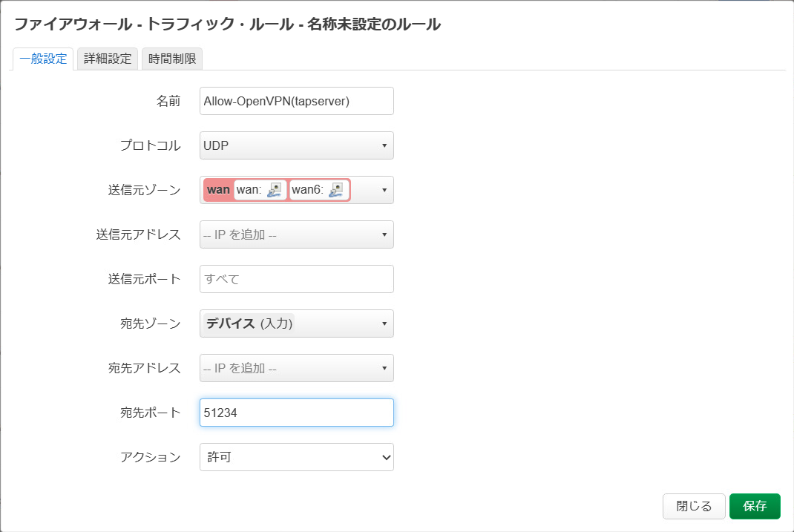Screen dimensions: 794x532
Task: Open the 宛先ゾーン dropdown showing デバイス (入力)
Action: click(297, 324)
